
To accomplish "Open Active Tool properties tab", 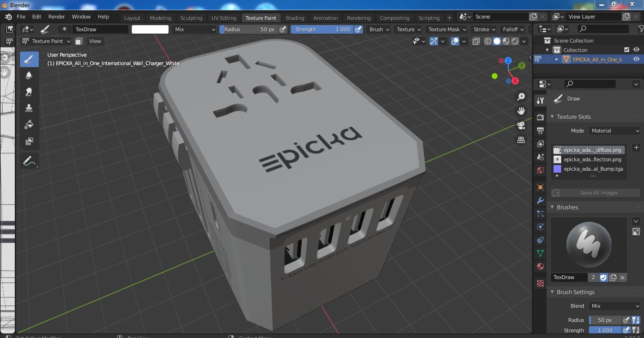I will point(540,100).
